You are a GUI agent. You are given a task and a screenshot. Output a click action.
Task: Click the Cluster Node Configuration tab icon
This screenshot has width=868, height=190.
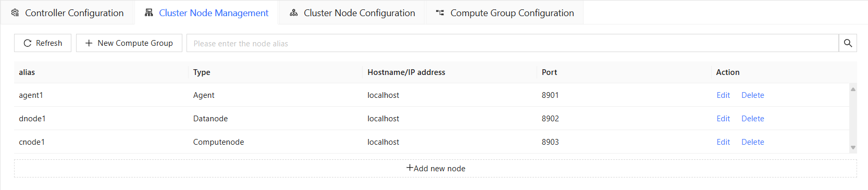[x=294, y=12]
